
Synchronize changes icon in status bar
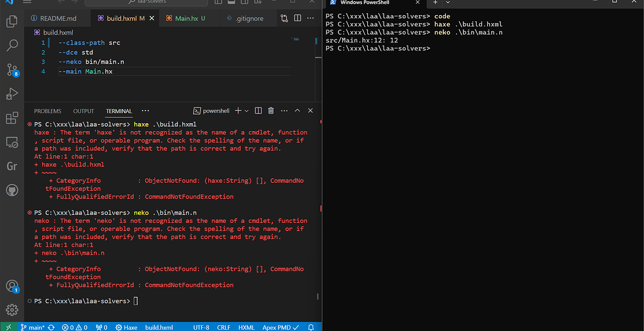pos(52,327)
